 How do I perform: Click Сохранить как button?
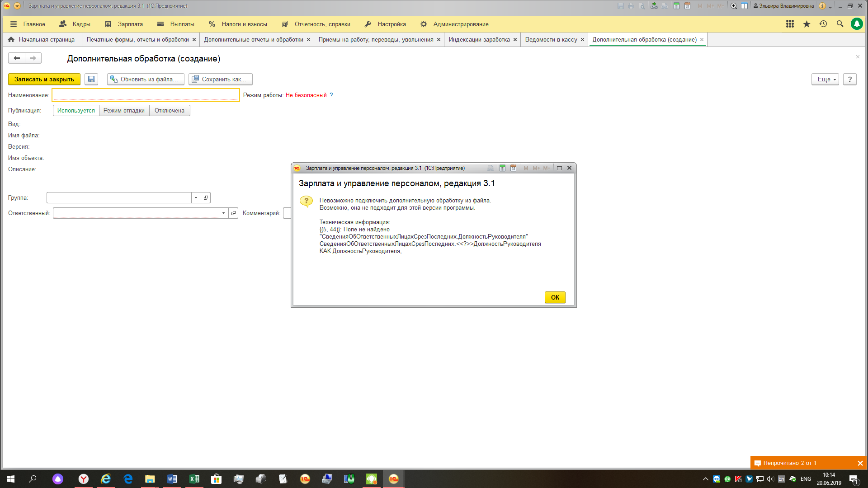tap(221, 79)
